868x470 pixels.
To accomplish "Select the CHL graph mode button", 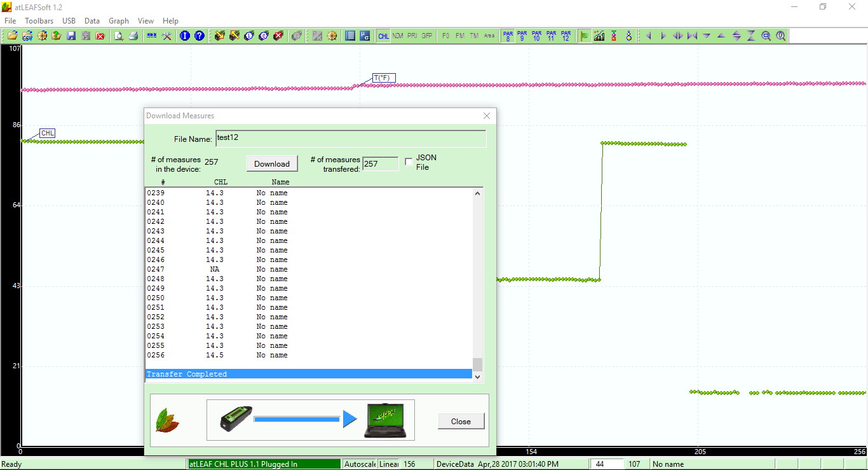I will coord(383,36).
